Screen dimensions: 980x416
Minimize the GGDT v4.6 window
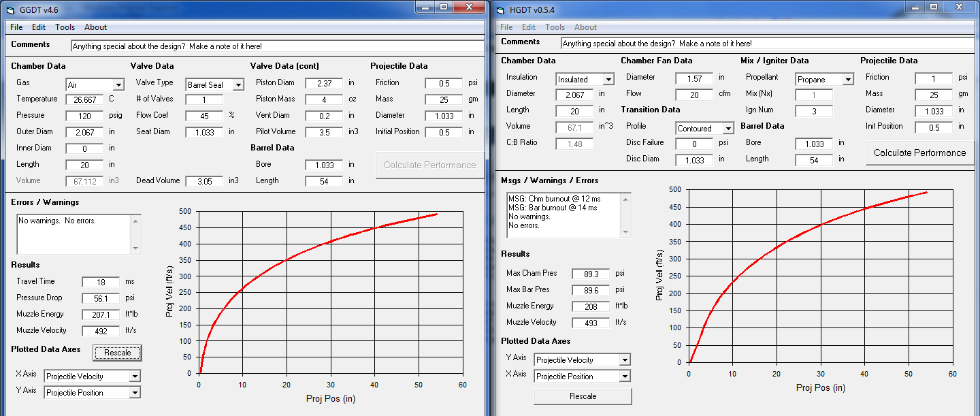point(425,7)
